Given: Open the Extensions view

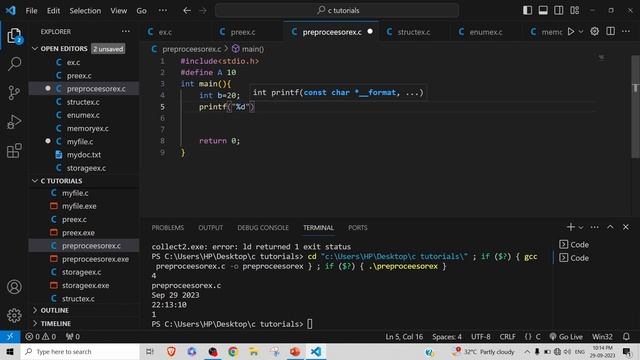Looking at the screenshot, I should pyautogui.click(x=14, y=150).
